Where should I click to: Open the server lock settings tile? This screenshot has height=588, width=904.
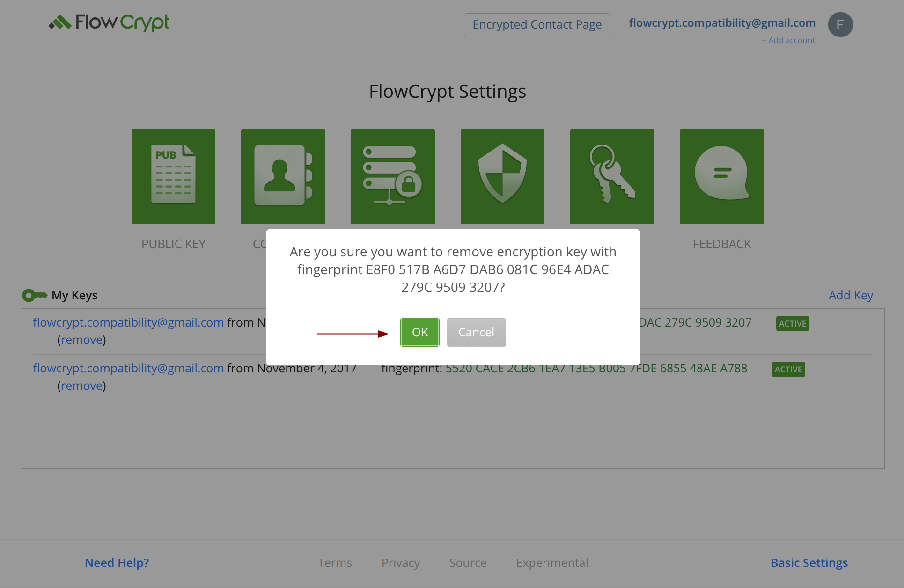coord(392,176)
